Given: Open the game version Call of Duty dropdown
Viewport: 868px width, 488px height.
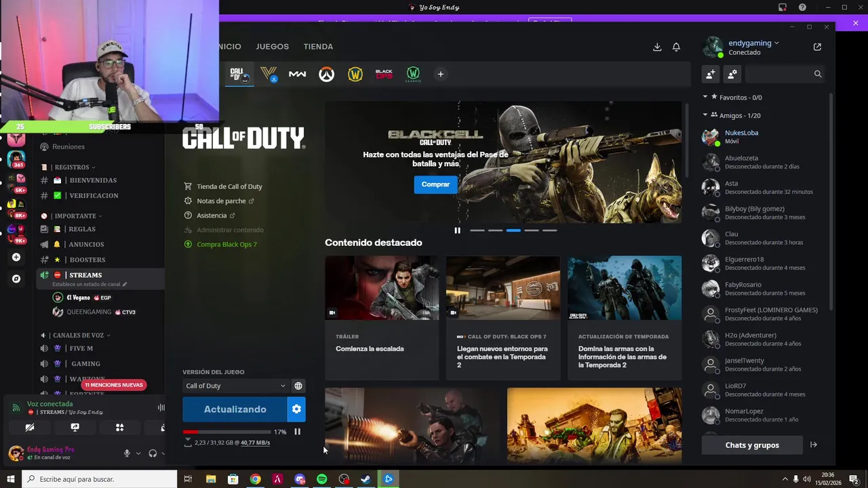Looking at the screenshot, I should (235, 386).
